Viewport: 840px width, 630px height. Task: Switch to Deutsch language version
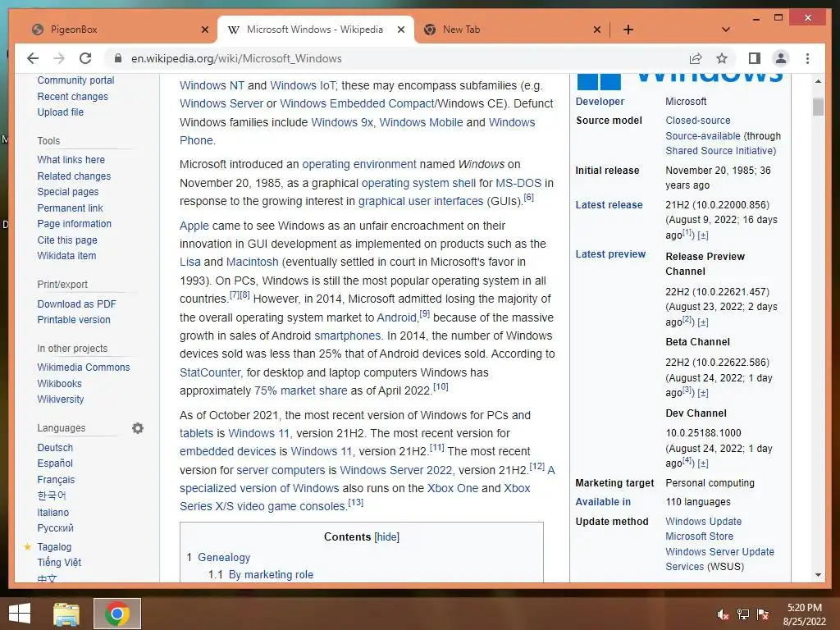click(55, 447)
